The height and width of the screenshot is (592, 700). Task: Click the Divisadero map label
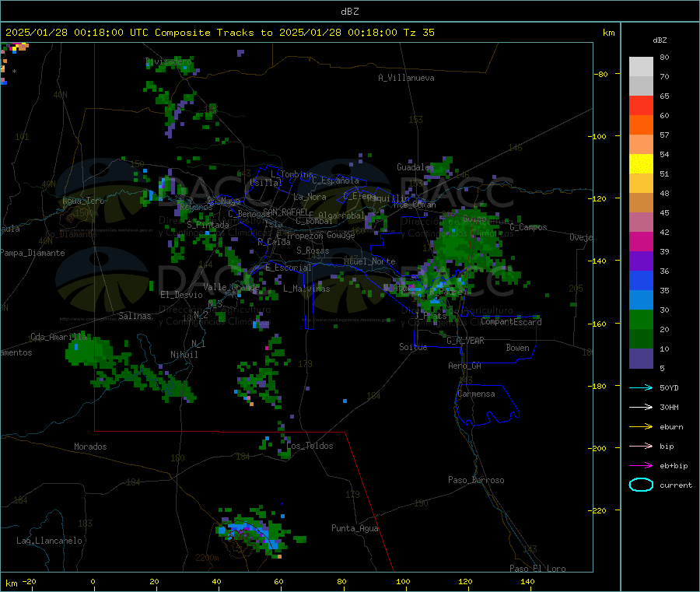tap(168, 61)
